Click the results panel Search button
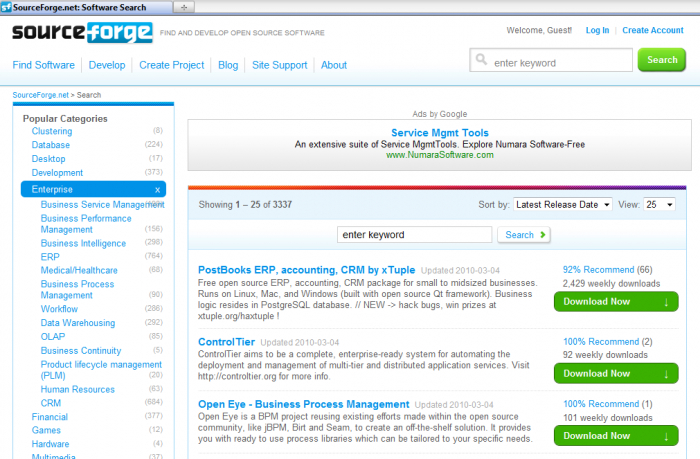Screen dimensions: 700x459 tap(524, 234)
